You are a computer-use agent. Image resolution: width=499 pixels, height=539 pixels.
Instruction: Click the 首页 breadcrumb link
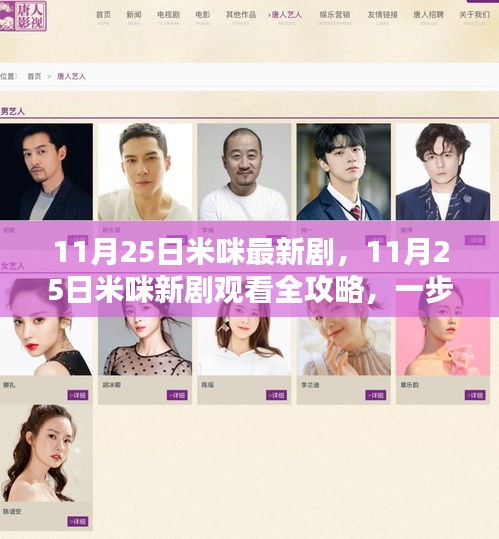34,76
